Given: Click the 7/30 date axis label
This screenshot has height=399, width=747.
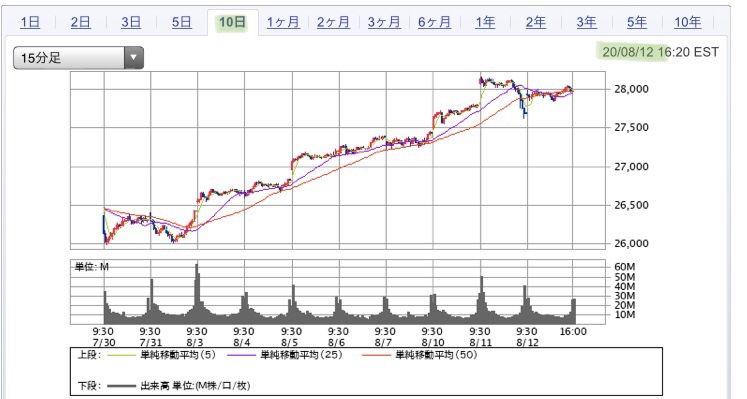Looking at the screenshot, I should click(104, 342).
